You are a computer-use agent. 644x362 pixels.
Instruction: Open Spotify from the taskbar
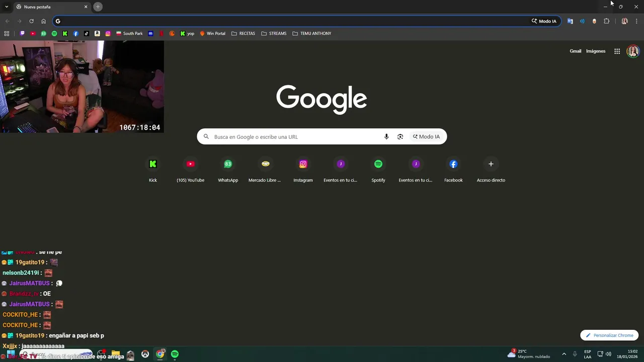coord(175,354)
